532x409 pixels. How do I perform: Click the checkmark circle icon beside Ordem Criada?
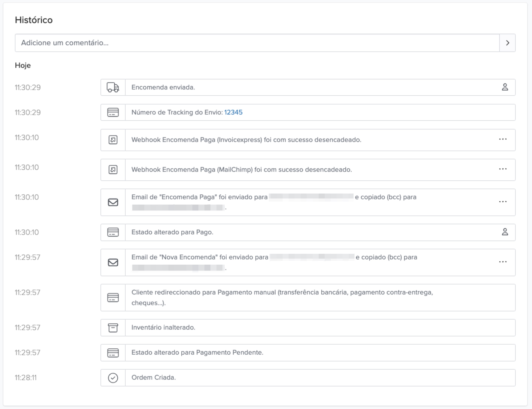(113, 377)
